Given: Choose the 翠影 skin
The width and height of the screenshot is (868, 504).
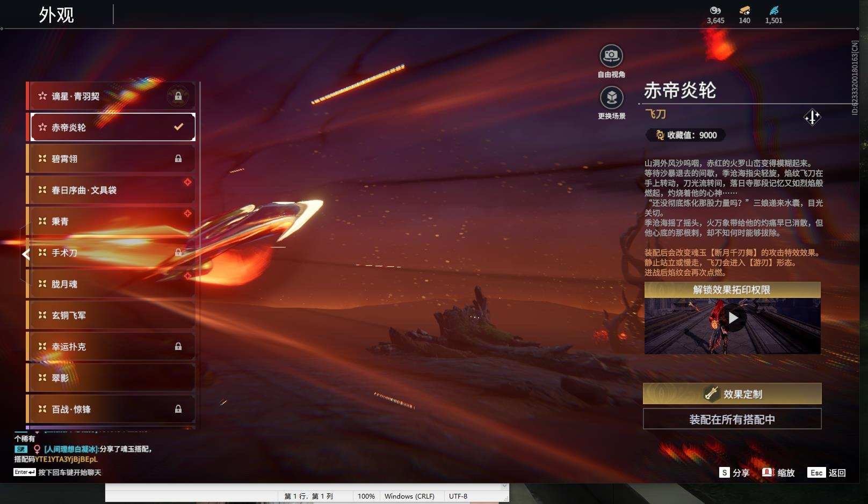Looking at the screenshot, I should [x=112, y=378].
